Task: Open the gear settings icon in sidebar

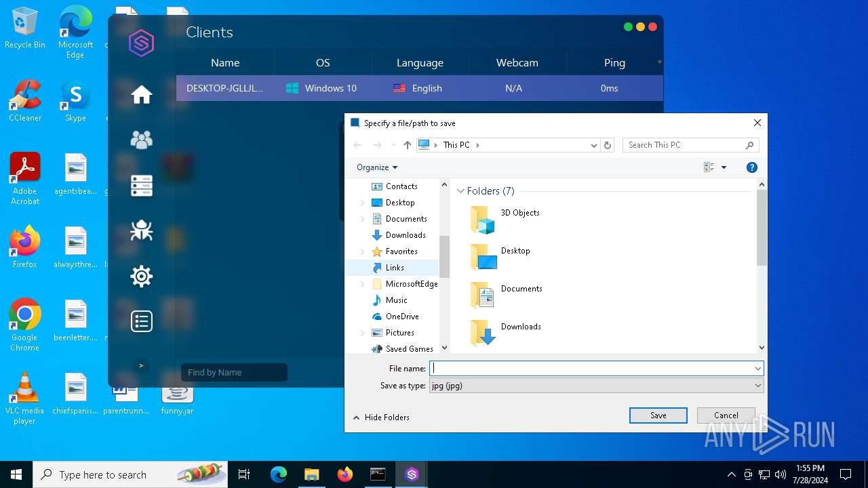Action: [142, 276]
